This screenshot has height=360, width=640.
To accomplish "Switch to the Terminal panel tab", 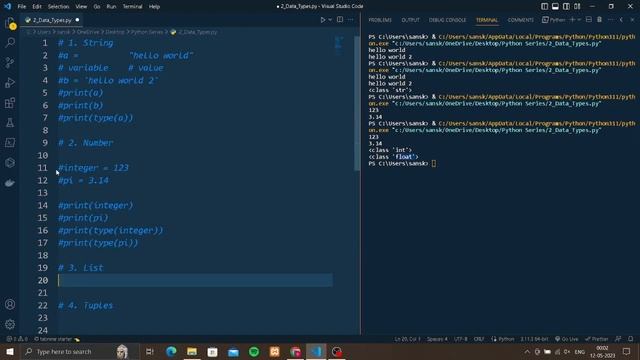I will [487, 20].
